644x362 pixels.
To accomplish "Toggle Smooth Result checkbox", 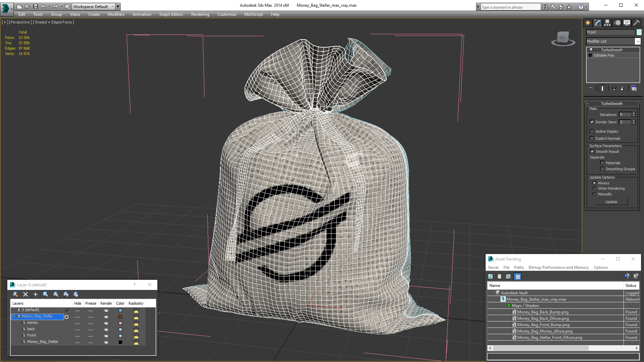I will click(592, 152).
